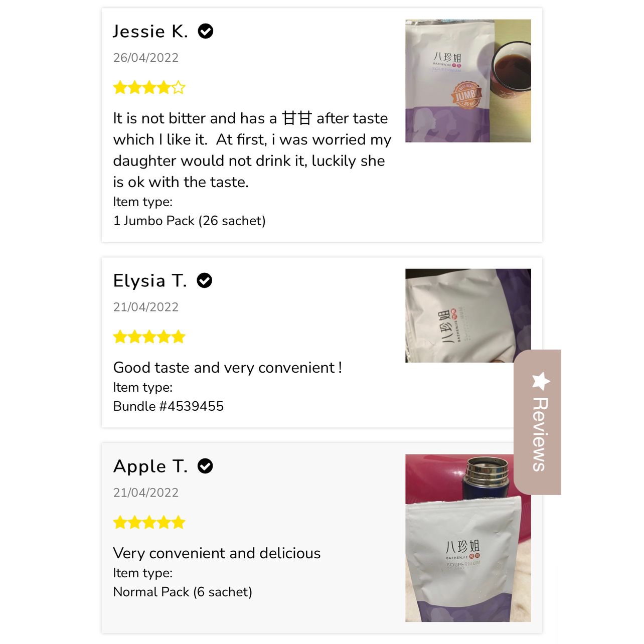
Task: Click the 26/04/2022 review date
Action: (146, 58)
